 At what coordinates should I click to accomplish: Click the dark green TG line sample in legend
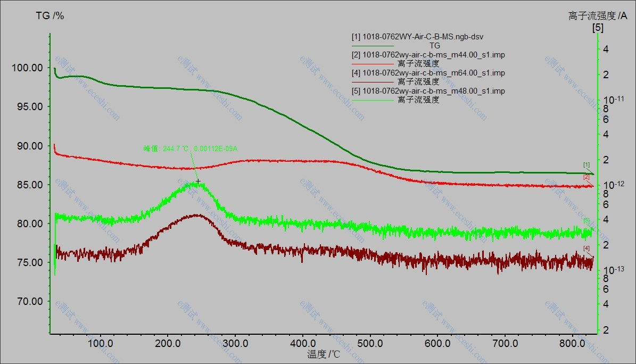[x=373, y=46]
